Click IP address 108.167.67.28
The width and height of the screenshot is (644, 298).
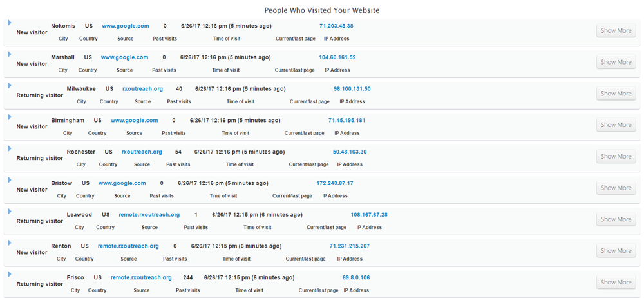(369, 215)
